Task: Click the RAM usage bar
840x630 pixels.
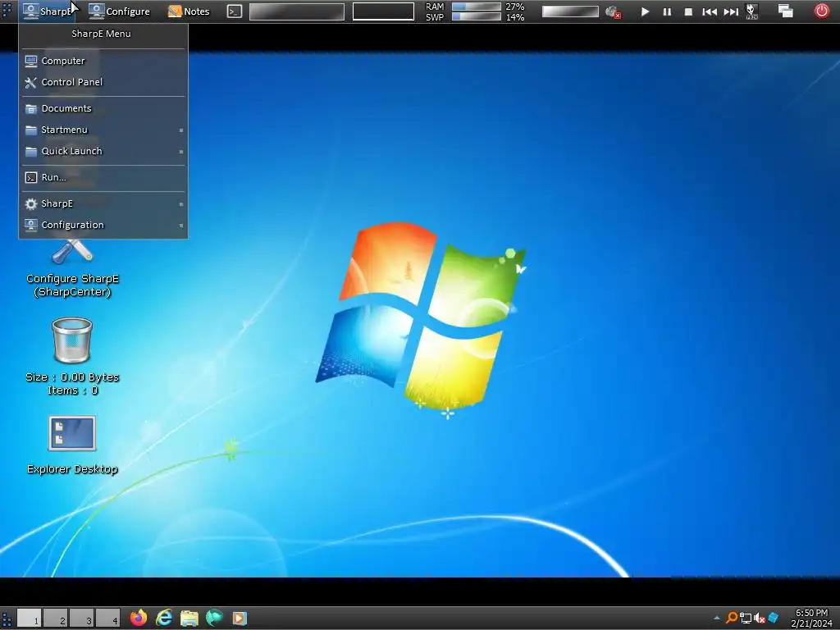Action: [477, 7]
